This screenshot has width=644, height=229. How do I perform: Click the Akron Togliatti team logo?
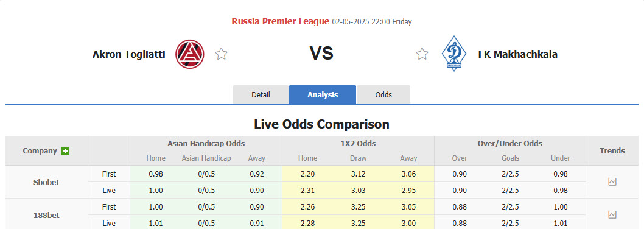point(190,54)
